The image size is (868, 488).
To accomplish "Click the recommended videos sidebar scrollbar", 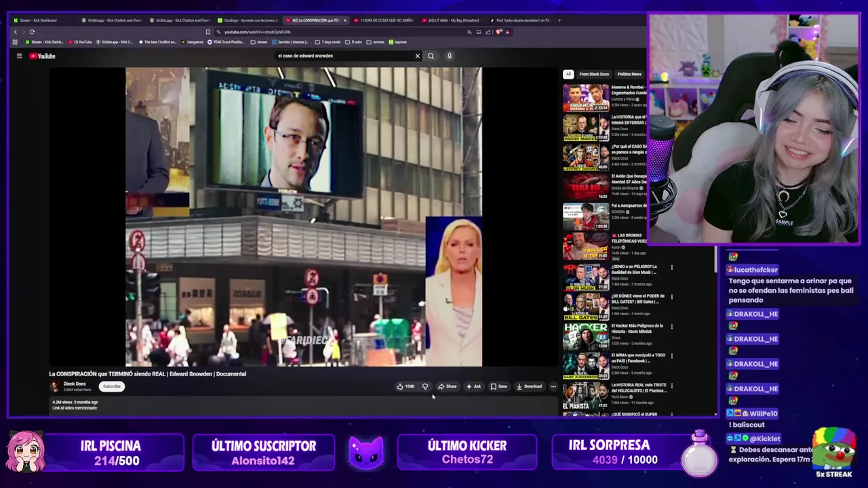I will [715, 260].
